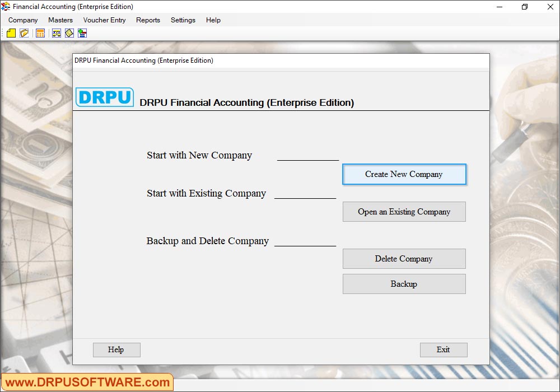This screenshot has width=560, height=392.
Task: Click the Exit button
Action: [x=443, y=350]
